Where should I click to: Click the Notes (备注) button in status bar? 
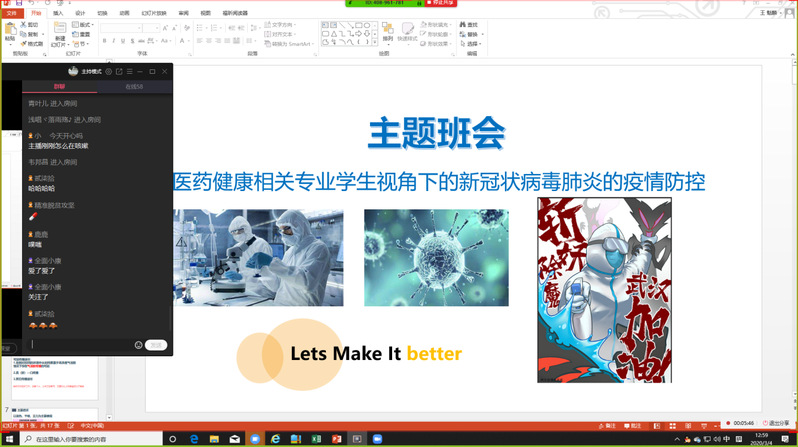(x=610, y=425)
